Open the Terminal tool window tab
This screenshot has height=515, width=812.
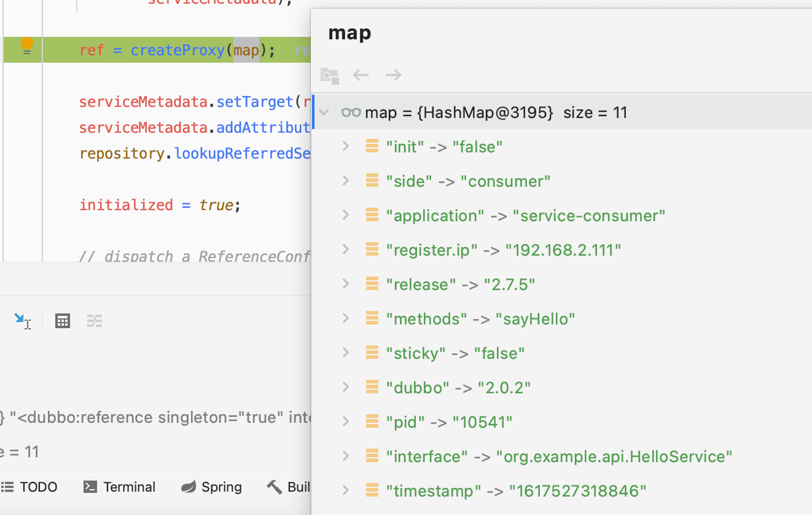coord(120,487)
